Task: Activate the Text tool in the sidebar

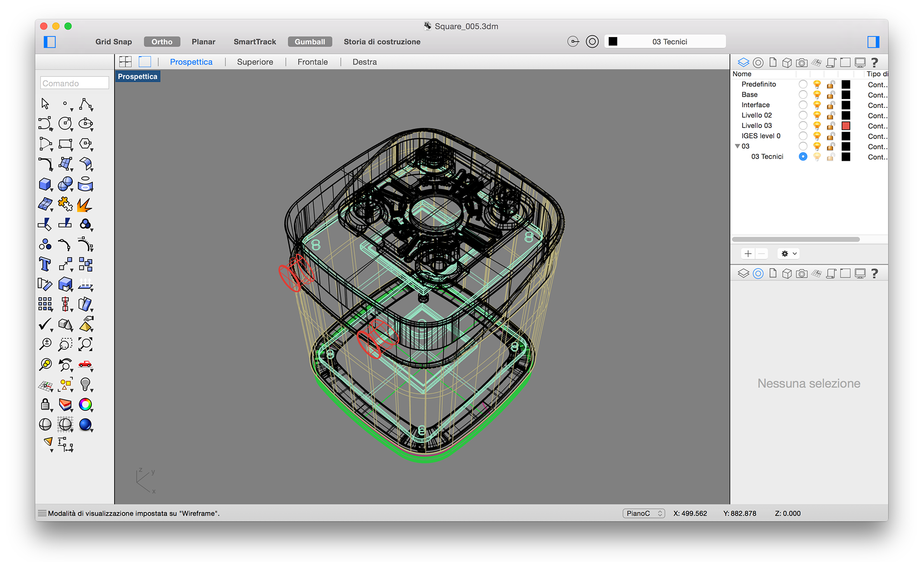Action: point(45,264)
